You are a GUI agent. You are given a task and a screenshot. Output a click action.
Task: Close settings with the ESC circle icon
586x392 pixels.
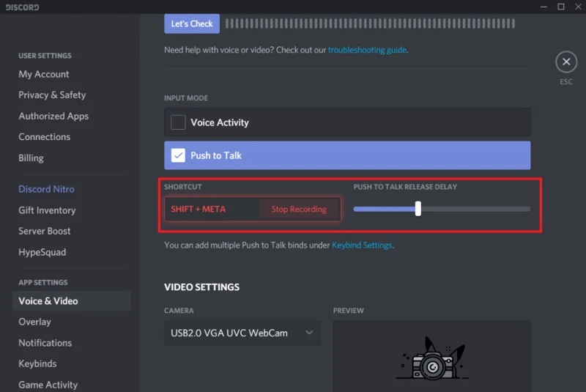click(x=565, y=62)
